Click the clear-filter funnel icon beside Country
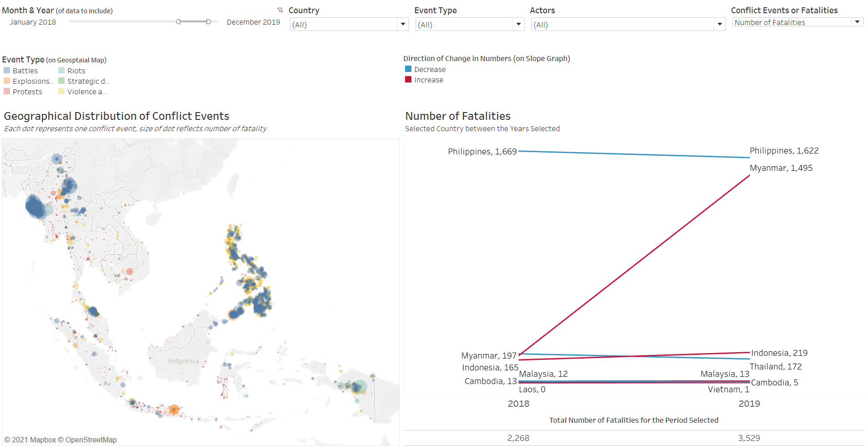Screen dimensions: 868x446 point(280,10)
